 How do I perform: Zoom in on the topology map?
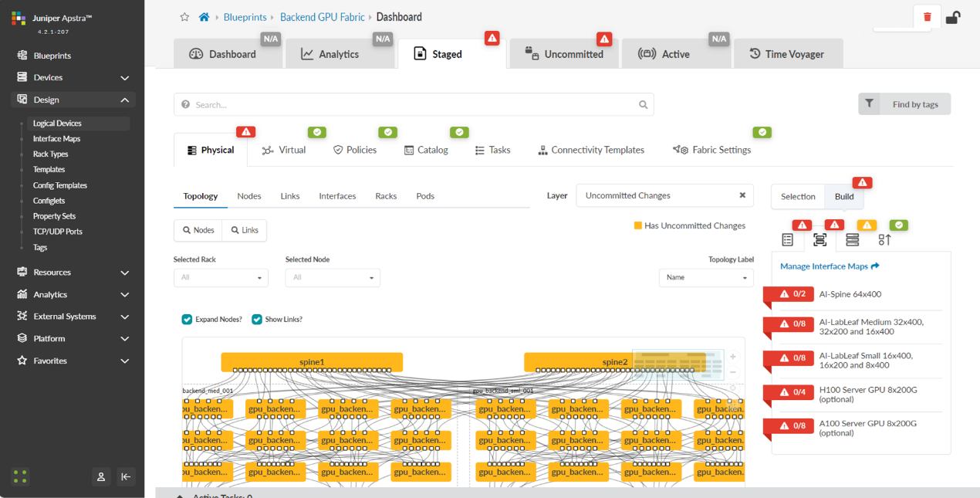click(732, 357)
